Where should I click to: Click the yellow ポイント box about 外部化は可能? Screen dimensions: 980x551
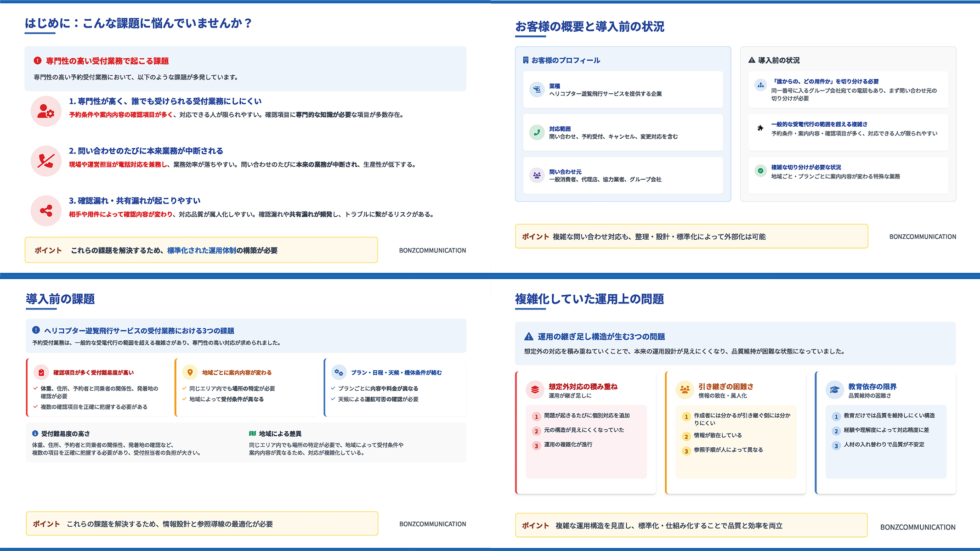click(x=691, y=236)
